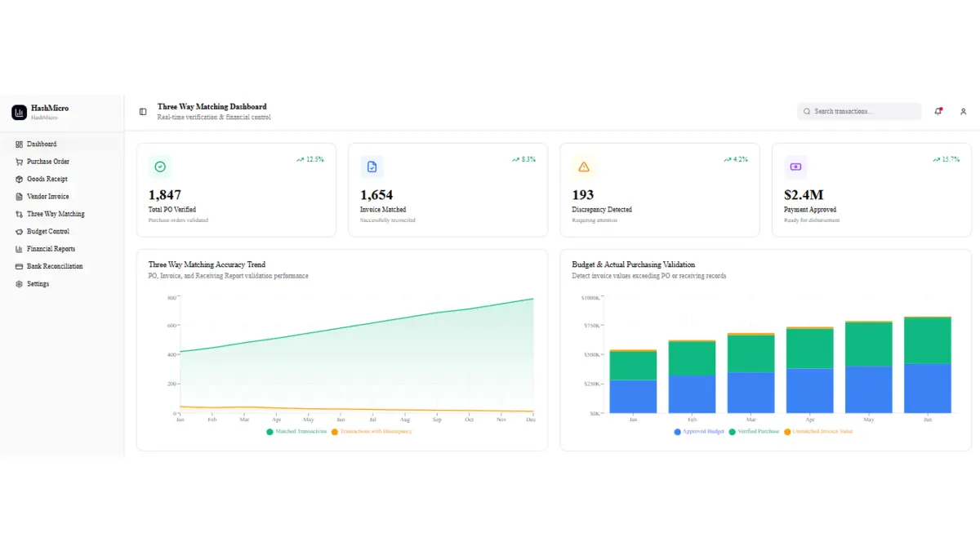Open the Three Way Matching menu item
The image size is (980, 551).
55,214
